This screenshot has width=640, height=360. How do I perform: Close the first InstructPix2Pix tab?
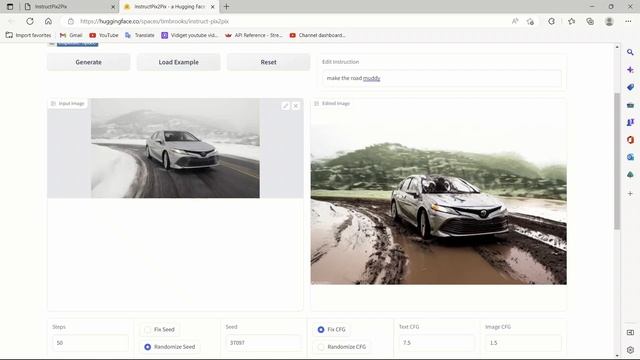113,7
